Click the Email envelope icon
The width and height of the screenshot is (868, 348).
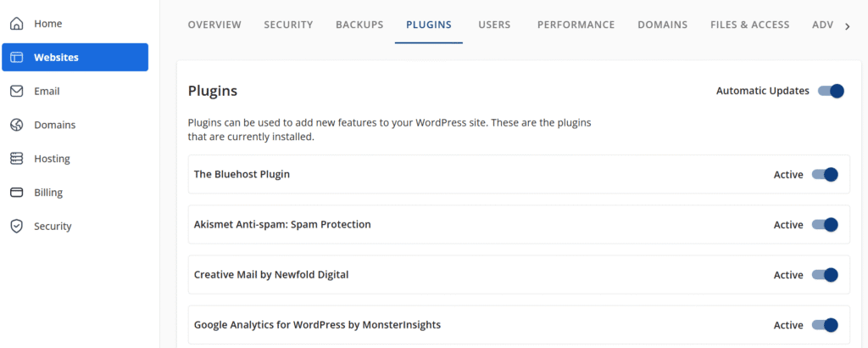[x=17, y=91]
